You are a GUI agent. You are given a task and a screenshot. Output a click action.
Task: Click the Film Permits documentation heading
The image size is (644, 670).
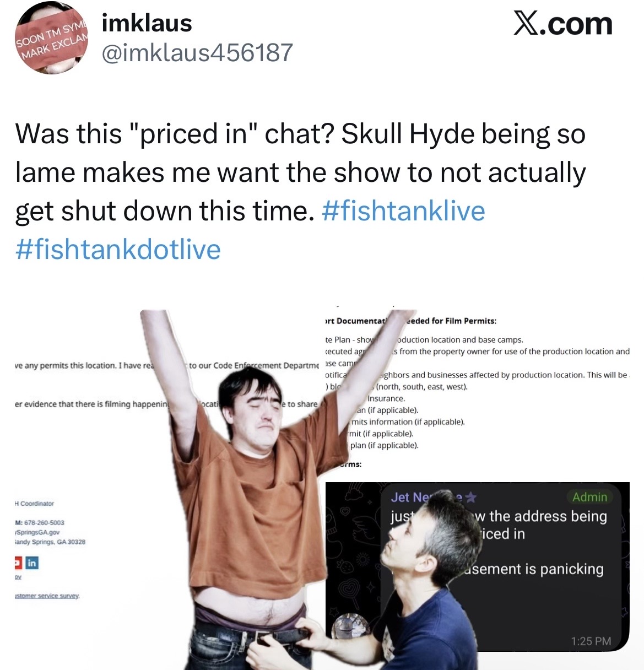410,321
